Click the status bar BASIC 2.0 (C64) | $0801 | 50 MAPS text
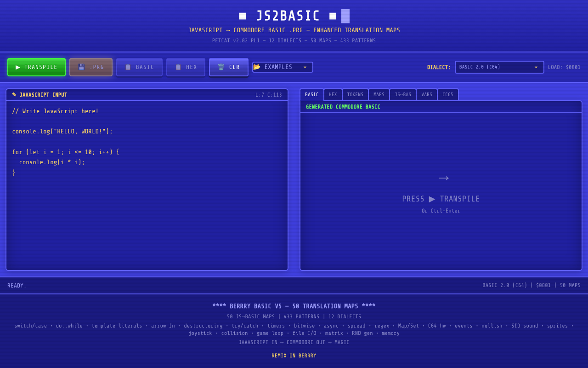 pyautogui.click(x=531, y=286)
